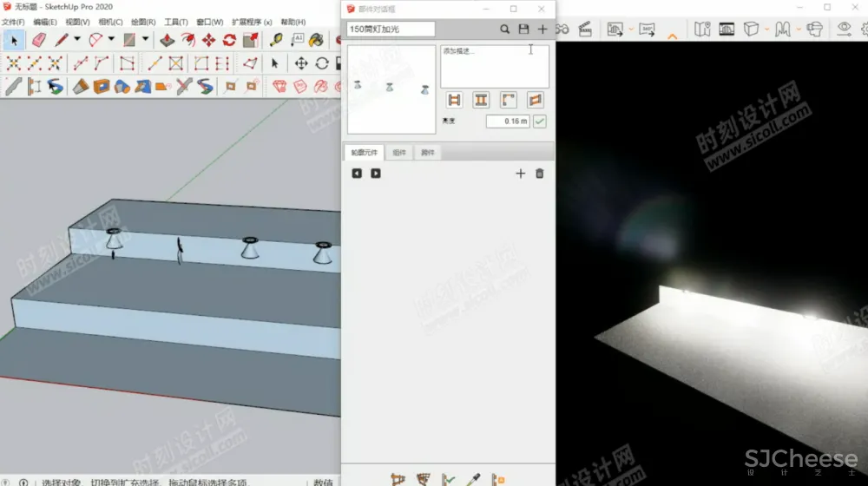Toggle the clapperboard animation icon
Viewport: 868px width, 486px height.
tap(584, 29)
